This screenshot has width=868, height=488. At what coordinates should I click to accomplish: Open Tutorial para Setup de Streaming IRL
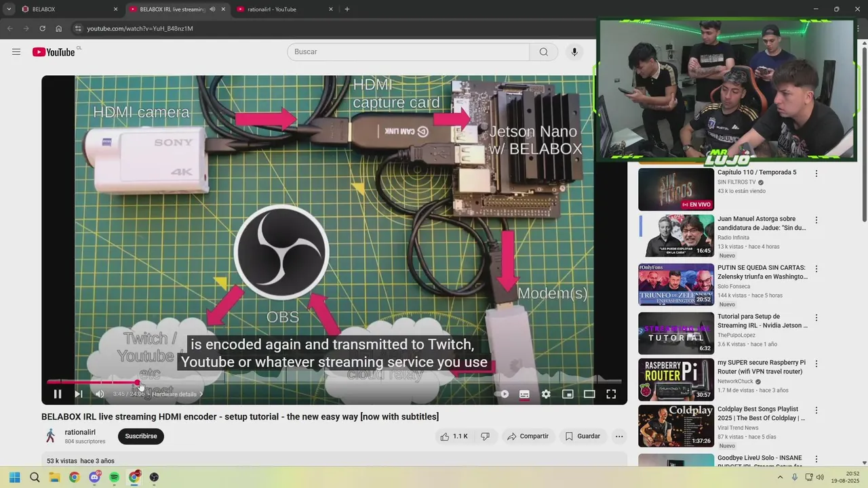click(676, 333)
